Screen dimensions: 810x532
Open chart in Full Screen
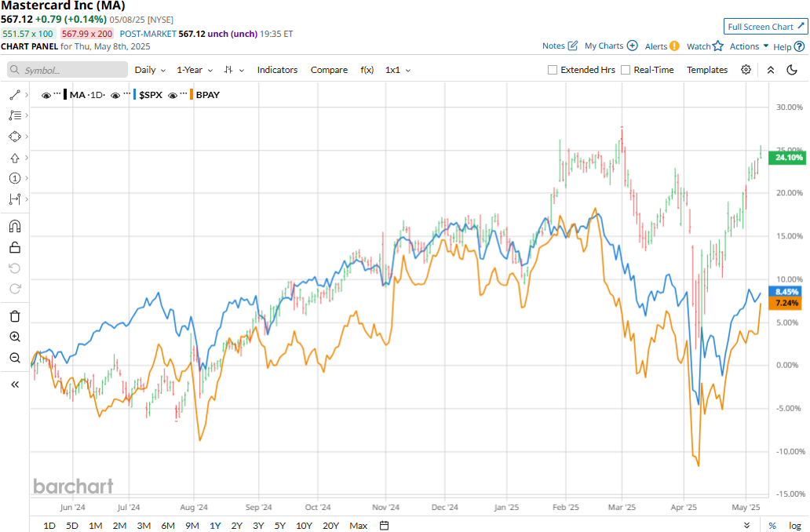click(765, 27)
